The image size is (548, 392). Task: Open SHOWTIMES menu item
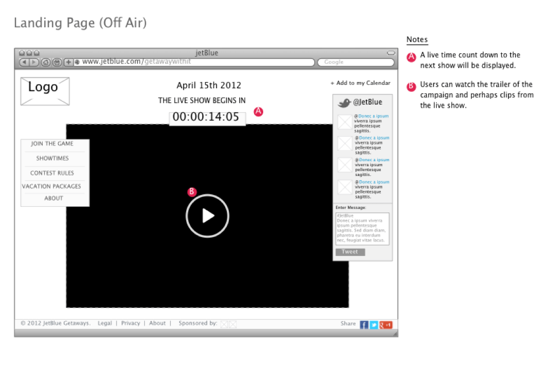tap(52, 158)
